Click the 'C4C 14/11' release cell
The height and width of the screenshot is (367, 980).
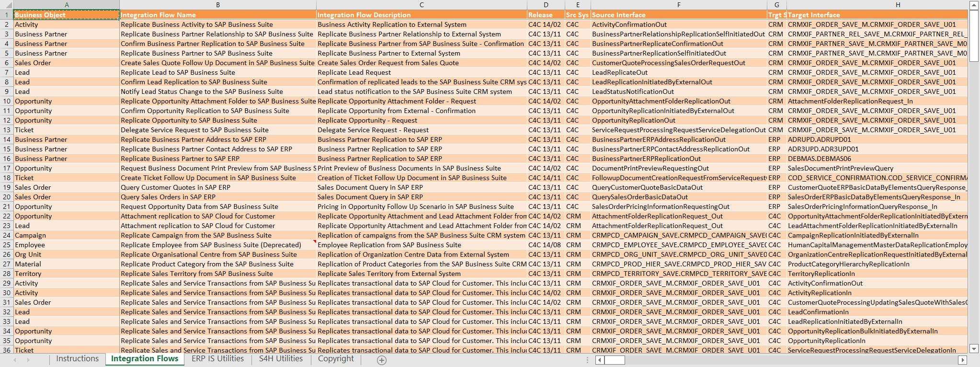pyautogui.click(x=546, y=178)
